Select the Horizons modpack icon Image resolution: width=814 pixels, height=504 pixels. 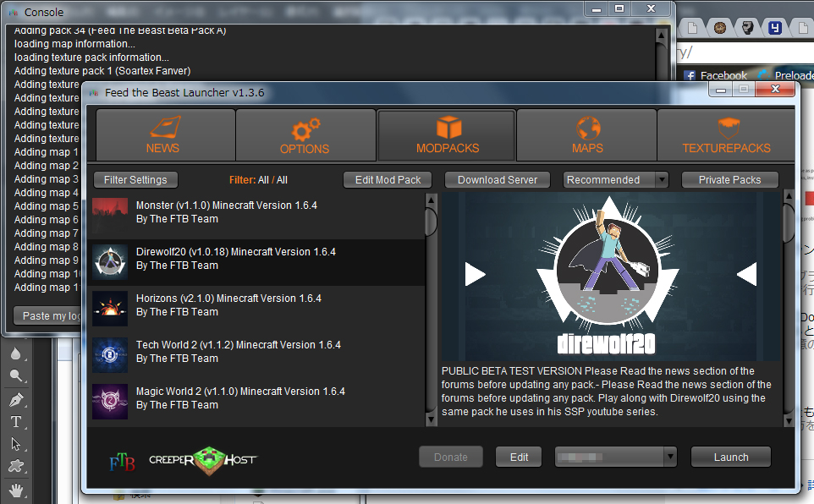click(110, 309)
